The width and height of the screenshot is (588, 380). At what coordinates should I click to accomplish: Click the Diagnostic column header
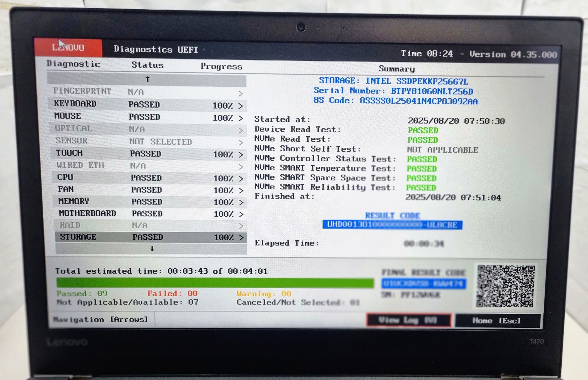73,64
